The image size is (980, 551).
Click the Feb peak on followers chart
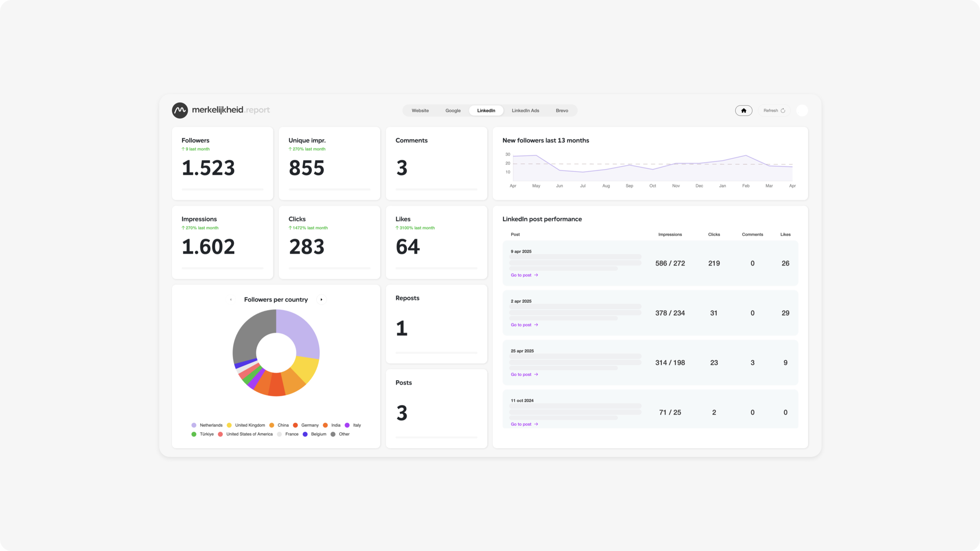click(745, 155)
